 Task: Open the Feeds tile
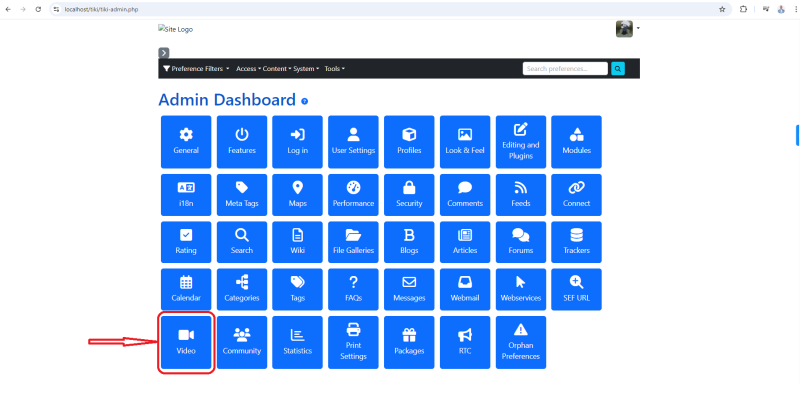click(521, 195)
